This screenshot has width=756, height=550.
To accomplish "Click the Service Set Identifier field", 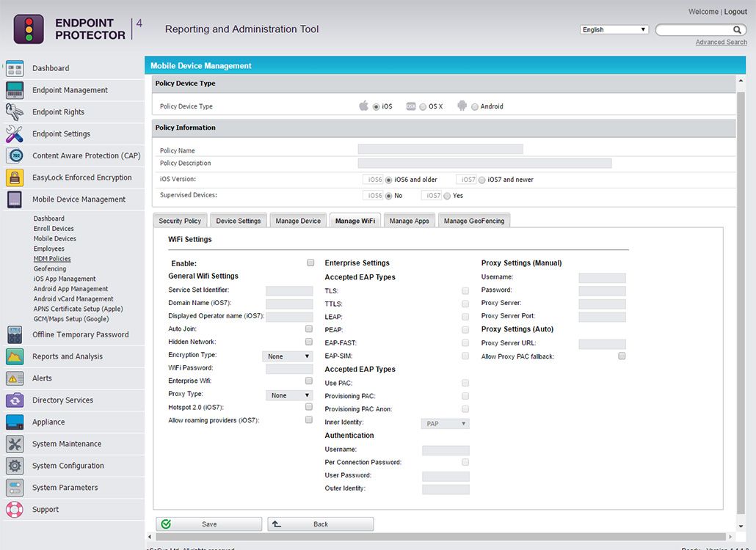I will coord(289,291).
